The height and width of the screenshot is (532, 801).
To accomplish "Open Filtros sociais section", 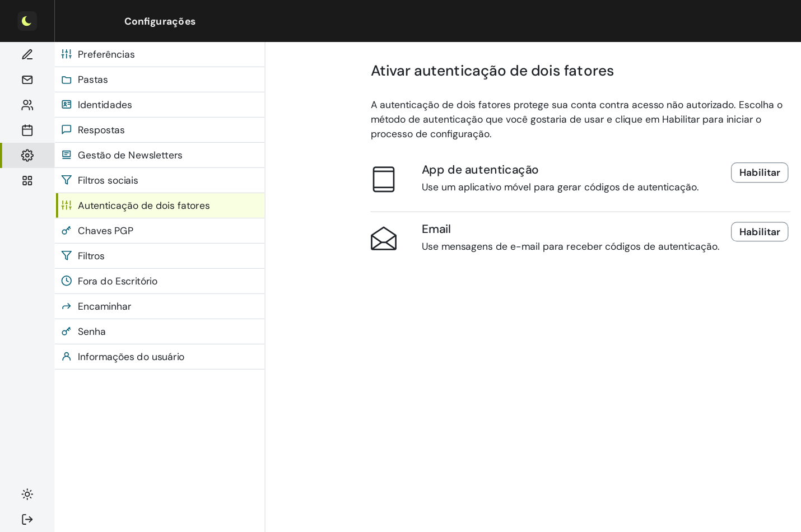I will coord(160,180).
